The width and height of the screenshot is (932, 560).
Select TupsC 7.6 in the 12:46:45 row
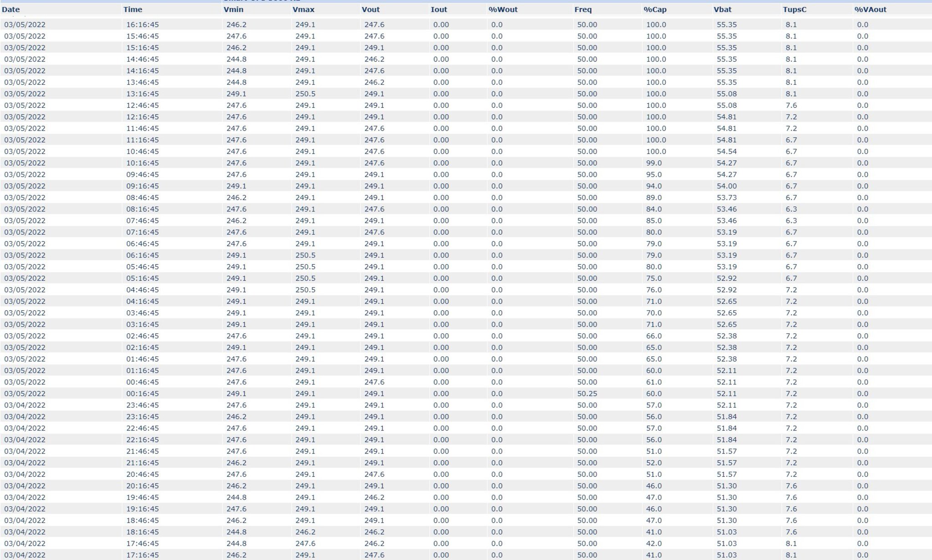tap(791, 106)
